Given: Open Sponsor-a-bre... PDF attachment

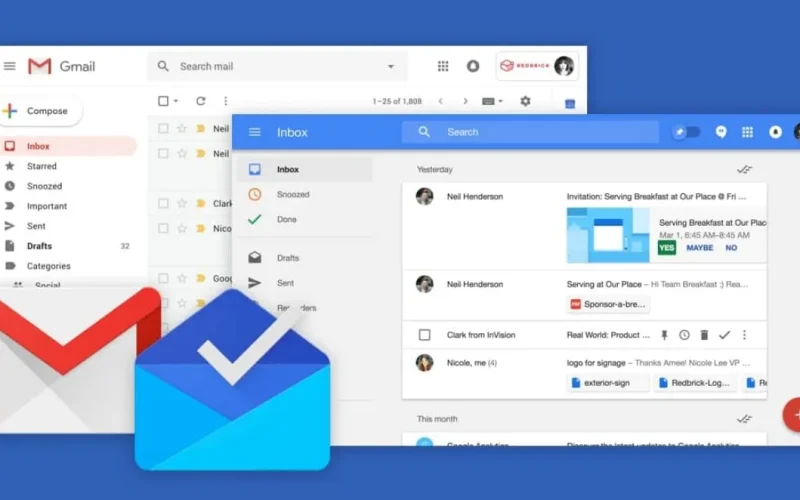Looking at the screenshot, I should tap(608, 304).
